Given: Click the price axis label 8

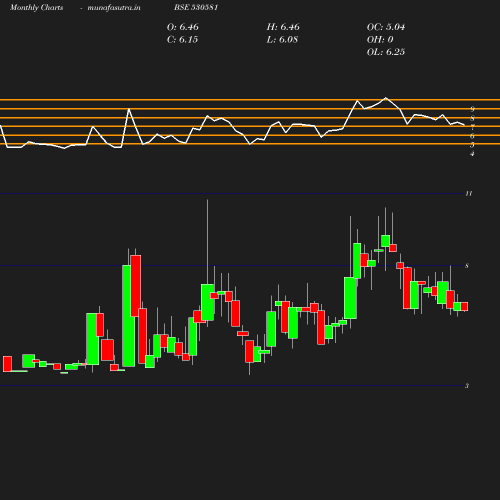Looking at the screenshot, I should 467,266.
